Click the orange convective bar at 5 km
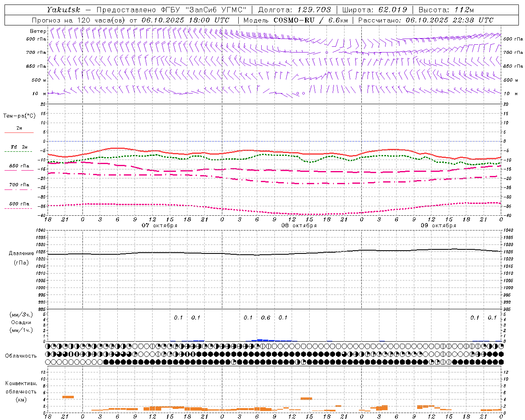Viewport: 525px width, 420px height. 68,397
